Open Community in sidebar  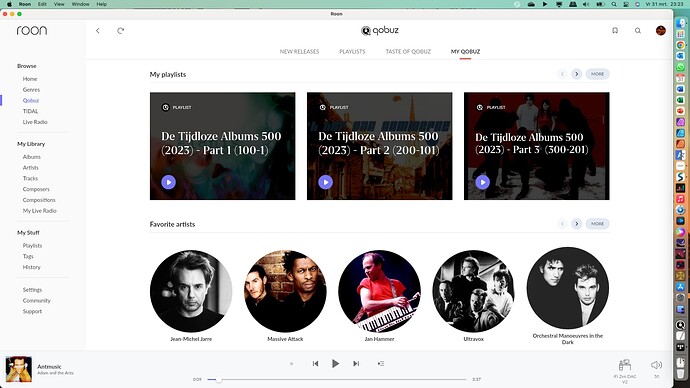pyautogui.click(x=37, y=300)
